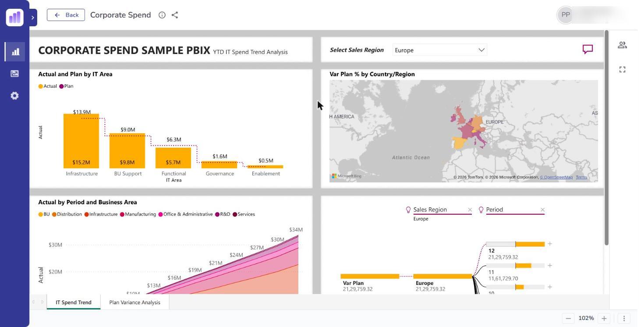Click the app logo in the sidebar

(x=15, y=18)
